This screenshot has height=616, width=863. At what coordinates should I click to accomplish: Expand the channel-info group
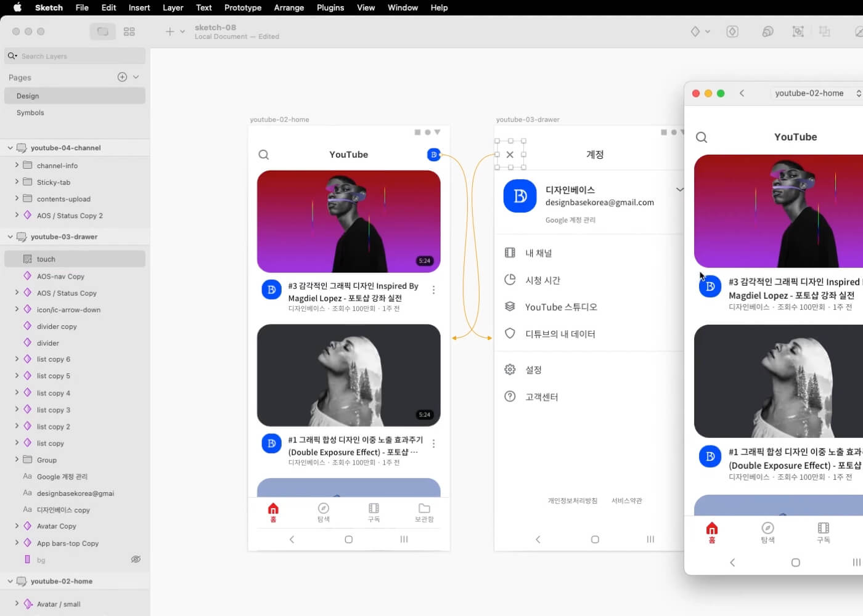click(x=17, y=165)
